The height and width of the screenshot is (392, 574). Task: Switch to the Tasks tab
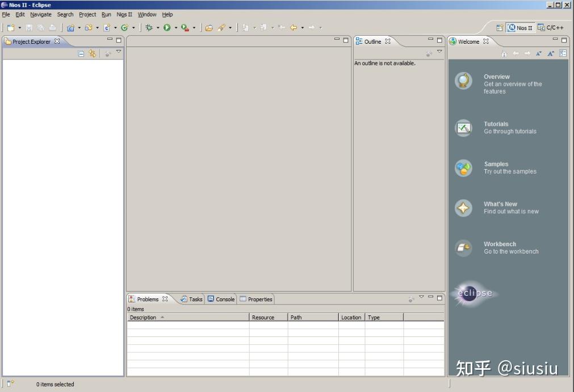191,299
